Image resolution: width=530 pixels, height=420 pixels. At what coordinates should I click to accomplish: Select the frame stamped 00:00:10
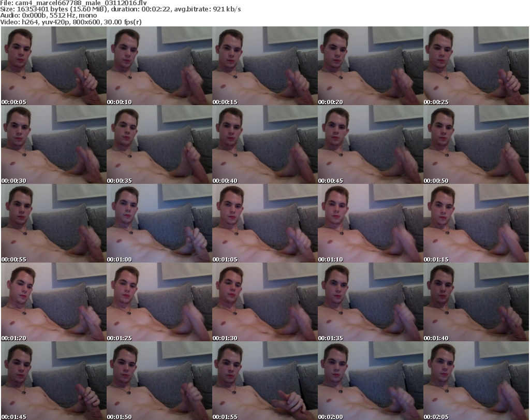159,66
